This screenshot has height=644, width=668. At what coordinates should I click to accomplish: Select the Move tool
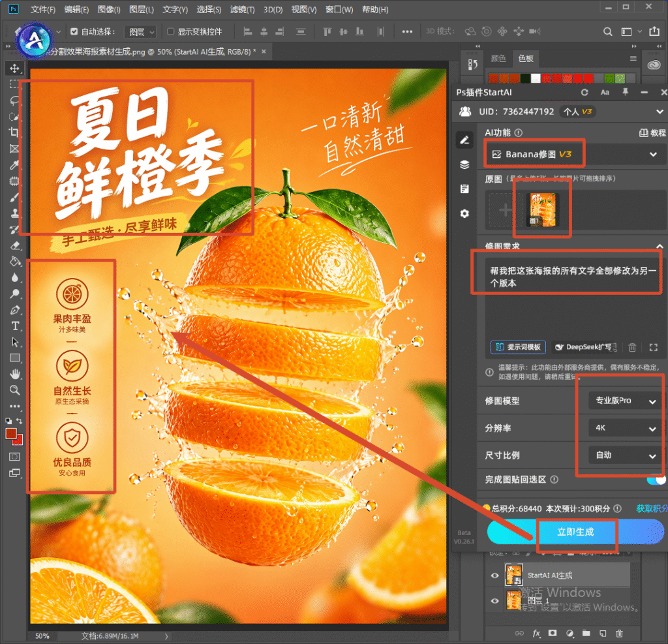[14, 69]
